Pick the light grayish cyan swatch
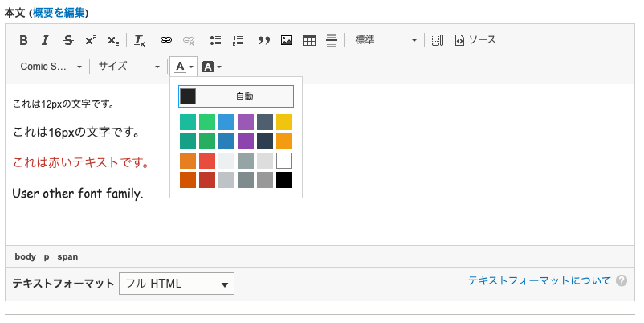The image size is (644, 323). point(246,161)
